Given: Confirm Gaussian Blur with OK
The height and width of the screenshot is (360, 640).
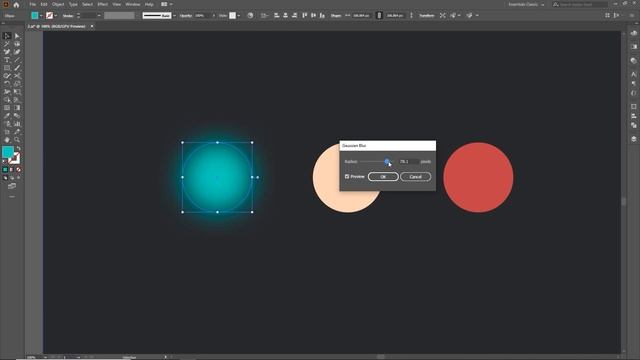Looking at the screenshot, I should click(x=383, y=177).
